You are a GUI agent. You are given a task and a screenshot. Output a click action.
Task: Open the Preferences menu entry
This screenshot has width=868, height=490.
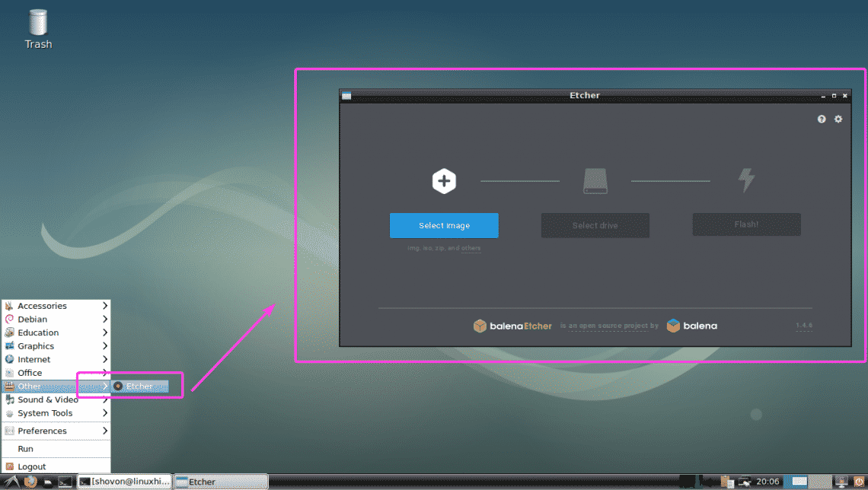pos(56,431)
